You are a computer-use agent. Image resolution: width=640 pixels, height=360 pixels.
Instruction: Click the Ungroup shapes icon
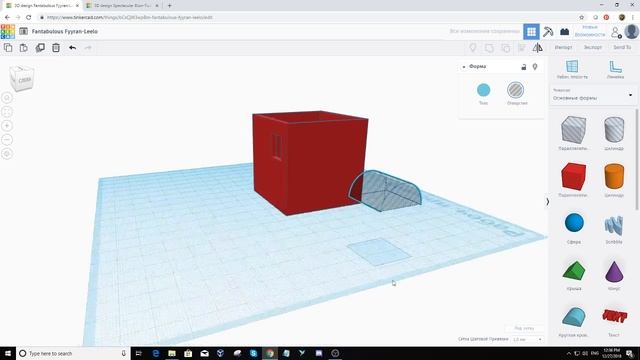(505, 48)
